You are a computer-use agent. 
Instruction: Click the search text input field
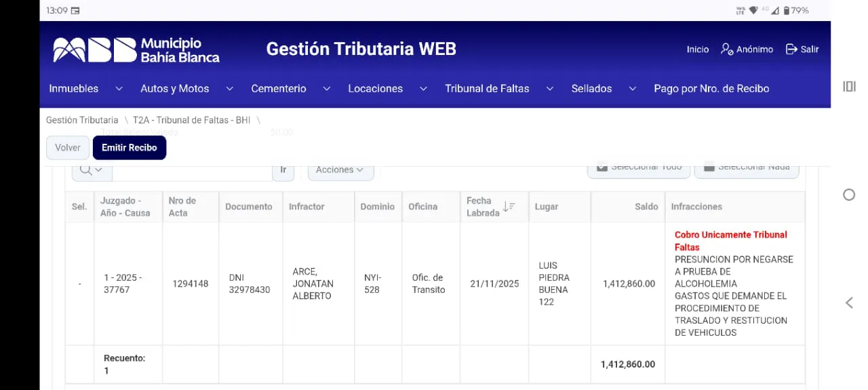pos(192,170)
